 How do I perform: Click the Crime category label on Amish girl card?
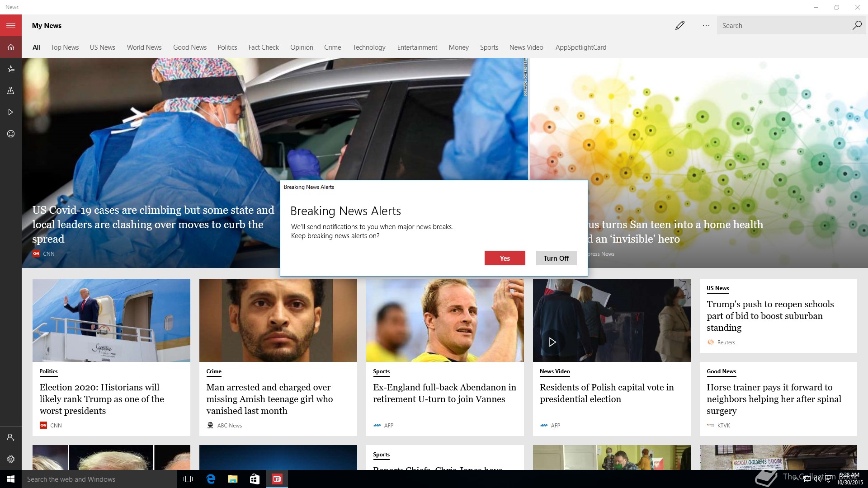point(214,371)
